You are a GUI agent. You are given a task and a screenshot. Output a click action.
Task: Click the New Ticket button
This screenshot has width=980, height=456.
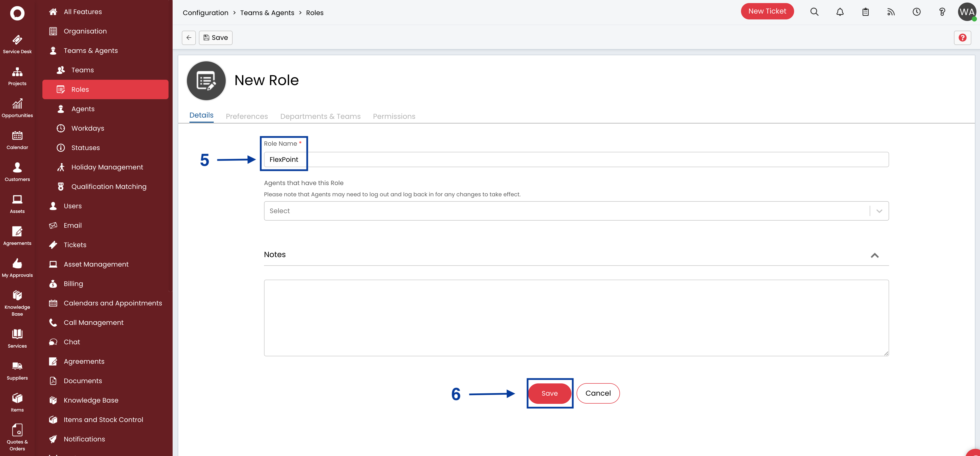[x=767, y=12]
